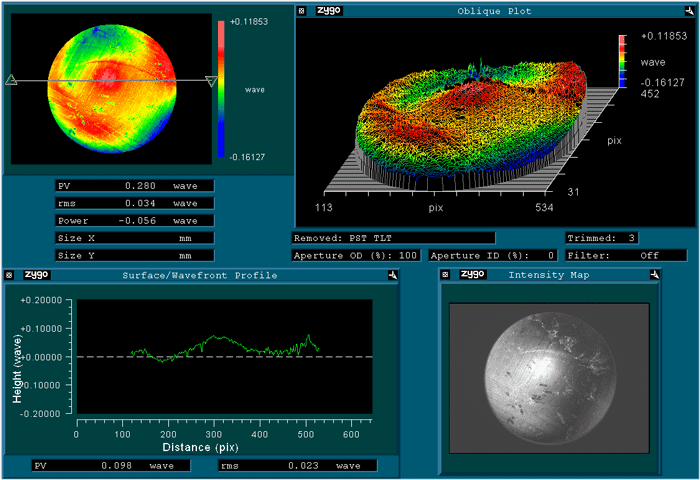Open the Removed: PST TLT selector
Screen dimensions: 700x480
393,238
